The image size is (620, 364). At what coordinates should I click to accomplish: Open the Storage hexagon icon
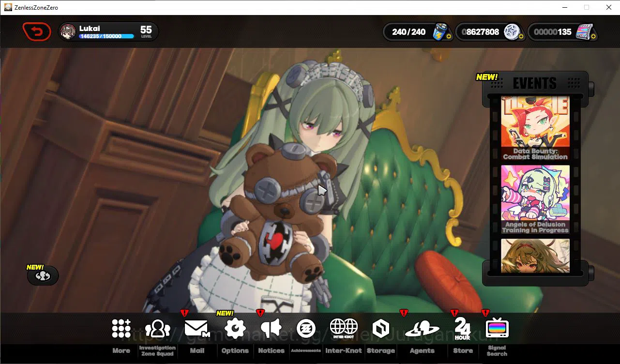[381, 329]
